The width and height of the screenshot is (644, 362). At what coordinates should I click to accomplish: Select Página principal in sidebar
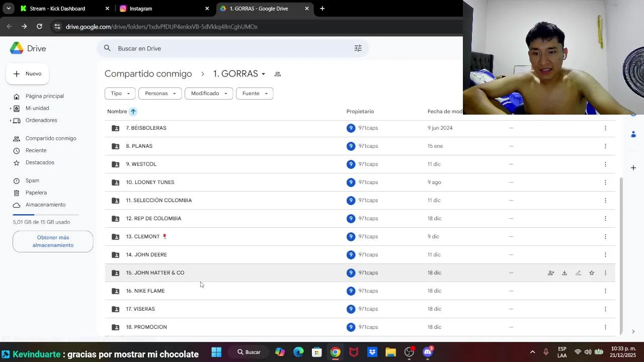[45, 96]
